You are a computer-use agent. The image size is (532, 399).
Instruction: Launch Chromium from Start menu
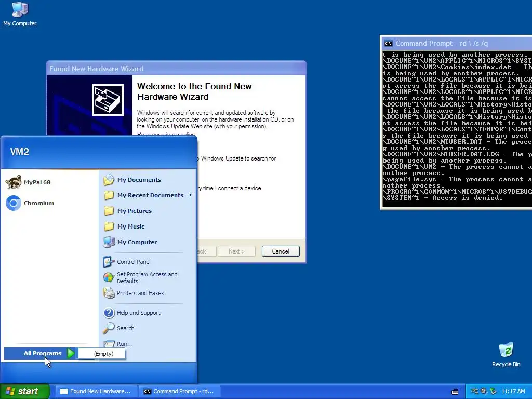[30, 203]
